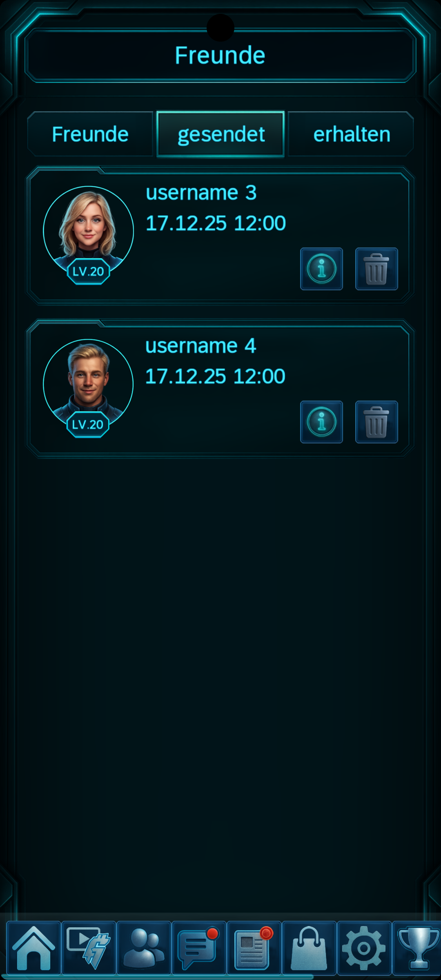This screenshot has width=441, height=980.
Task: Open the video rewards lightning icon
Action: point(89,948)
